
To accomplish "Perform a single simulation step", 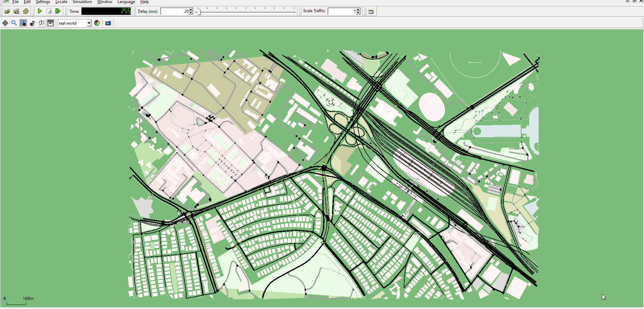I will click(58, 11).
